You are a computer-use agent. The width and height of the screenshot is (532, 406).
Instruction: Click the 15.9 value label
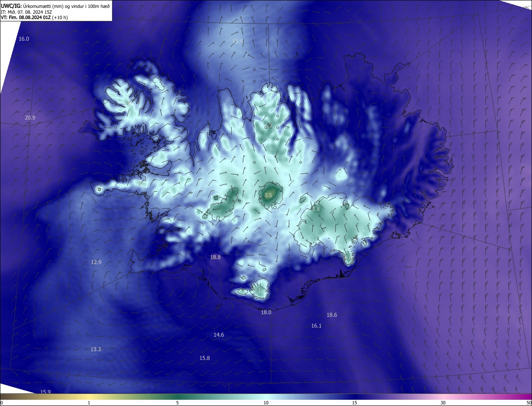[45, 392]
